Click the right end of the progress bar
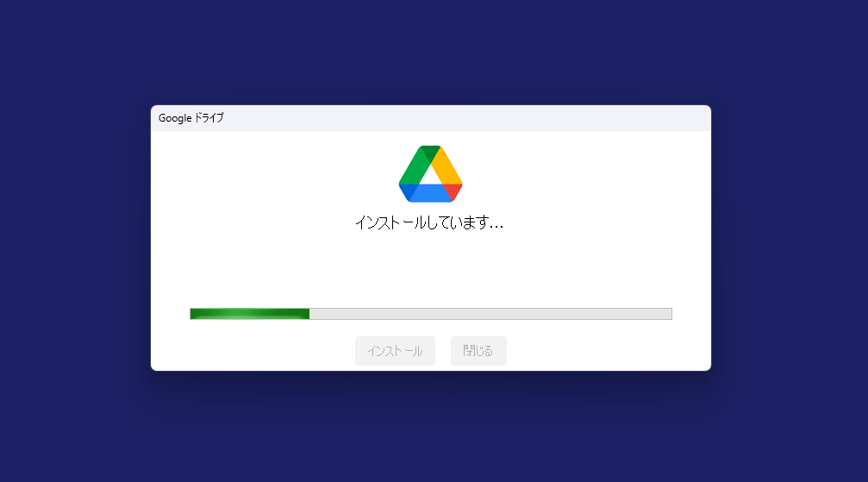Image resolution: width=868 pixels, height=482 pixels. (668, 314)
